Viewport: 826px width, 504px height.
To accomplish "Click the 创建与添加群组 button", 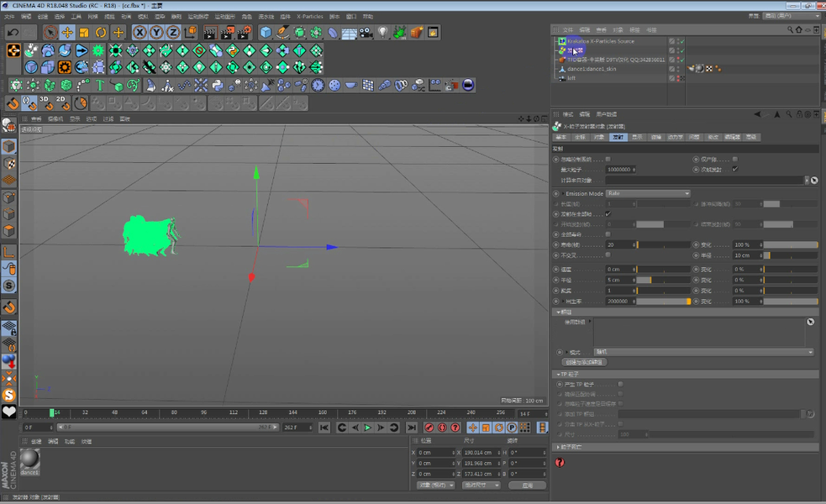I will (584, 362).
